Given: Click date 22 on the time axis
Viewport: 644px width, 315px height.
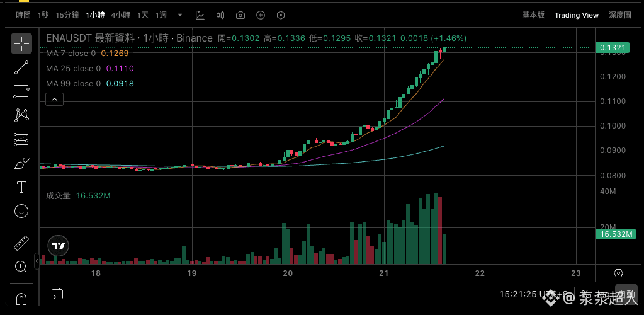Looking at the screenshot, I should [x=480, y=273].
